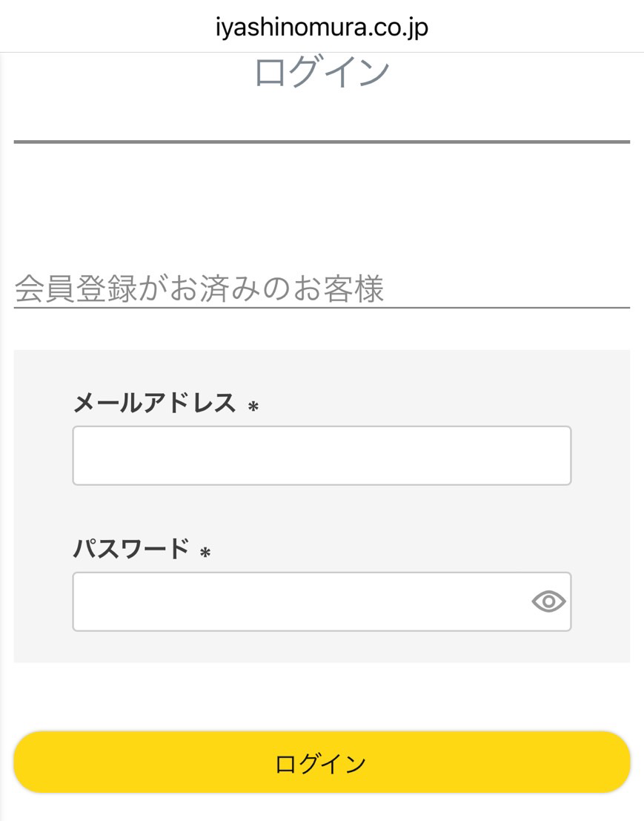Click blank browser bar area left of the URL
Image resolution: width=644 pixels, height=821 pixels.
coord(104,27)
